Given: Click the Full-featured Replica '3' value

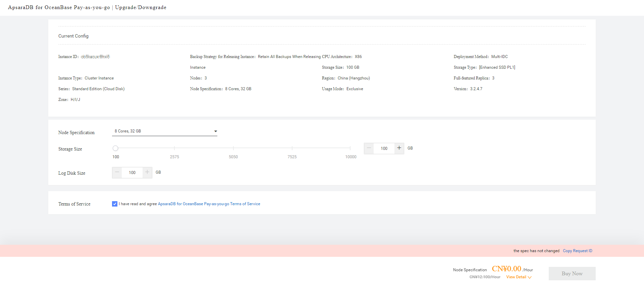Looking at the screenshot, I should 493,78.
